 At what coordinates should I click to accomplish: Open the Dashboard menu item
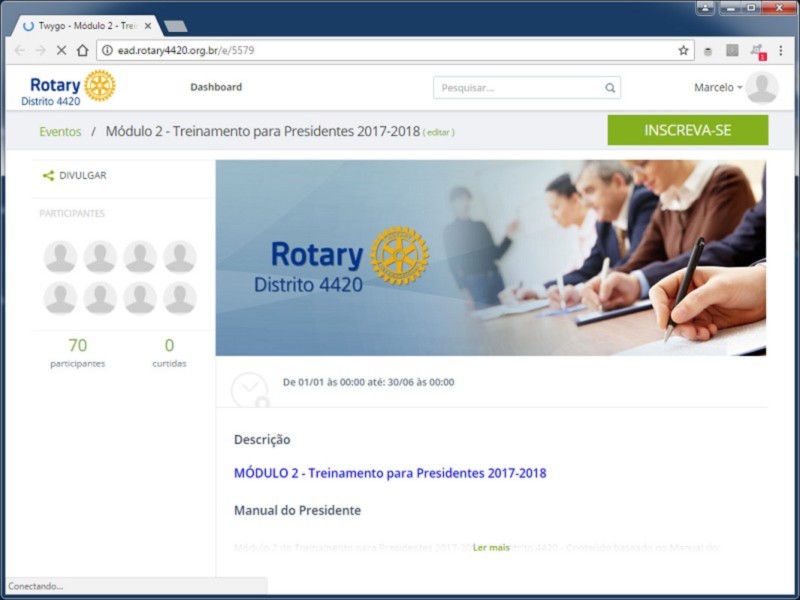coord(216,87)
